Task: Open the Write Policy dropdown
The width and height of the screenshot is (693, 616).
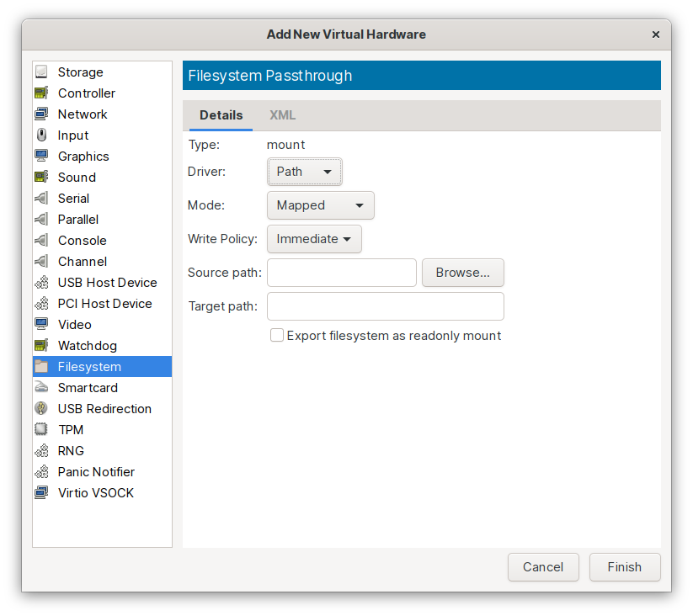Action: click(x=314, y=238)
